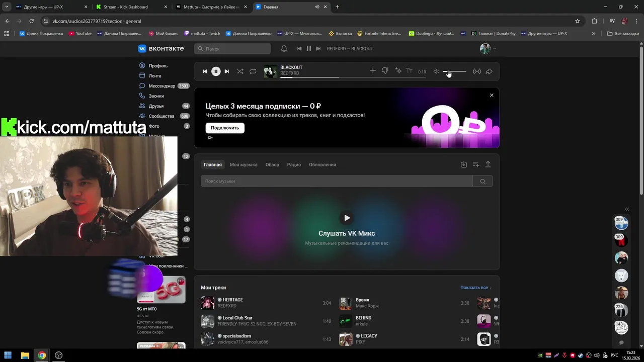The image size is (644, 362).
Task: Open lyrics with the Tt icon
Action: click(x=409, y=71)
